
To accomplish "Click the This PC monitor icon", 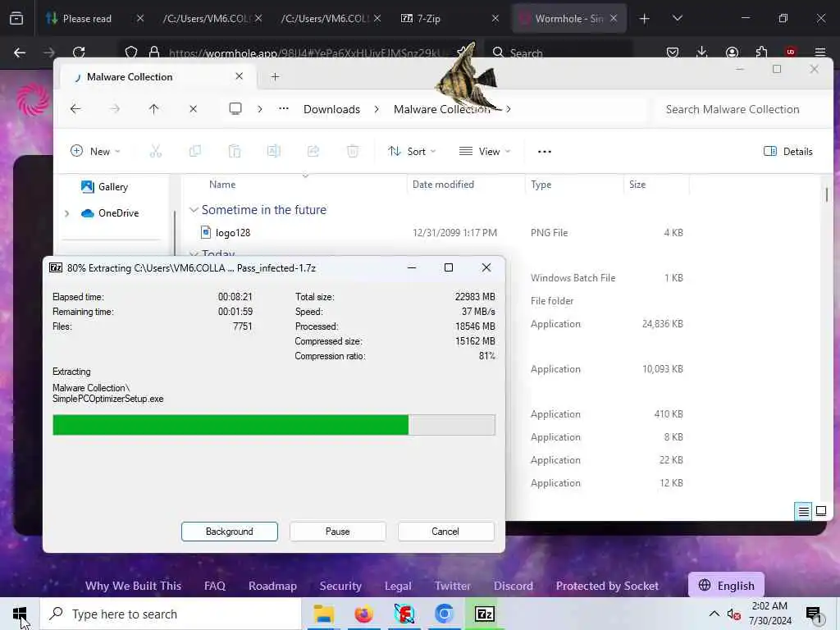I will click(235, 109).
